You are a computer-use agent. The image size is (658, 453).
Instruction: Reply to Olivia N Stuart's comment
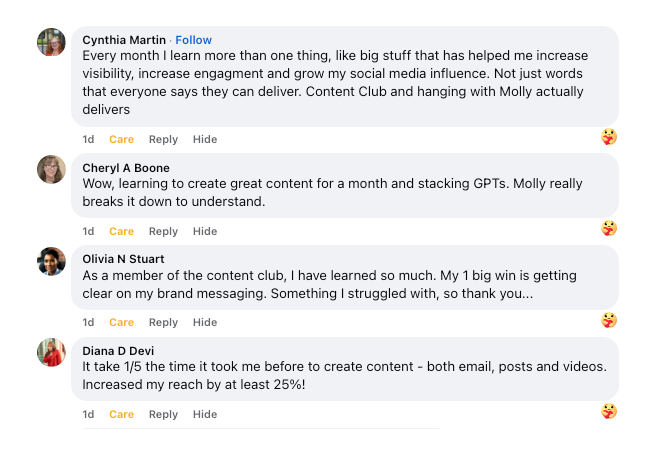coord(163,322)
